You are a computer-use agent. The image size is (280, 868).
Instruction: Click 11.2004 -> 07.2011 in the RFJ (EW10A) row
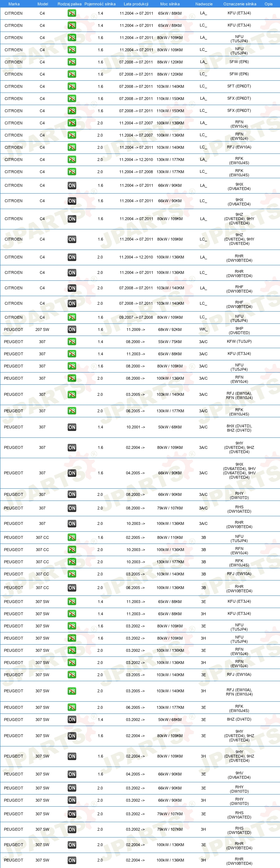[x=136, y=147]
